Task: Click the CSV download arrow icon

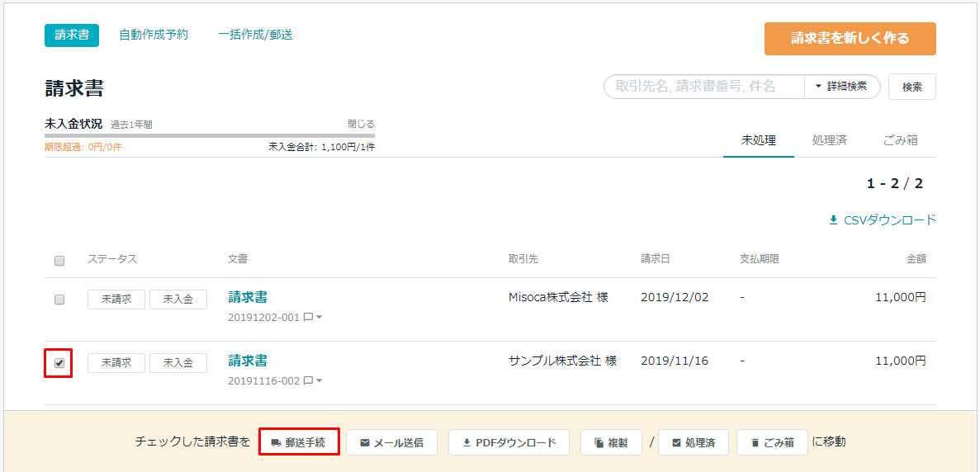Action: 832,220
